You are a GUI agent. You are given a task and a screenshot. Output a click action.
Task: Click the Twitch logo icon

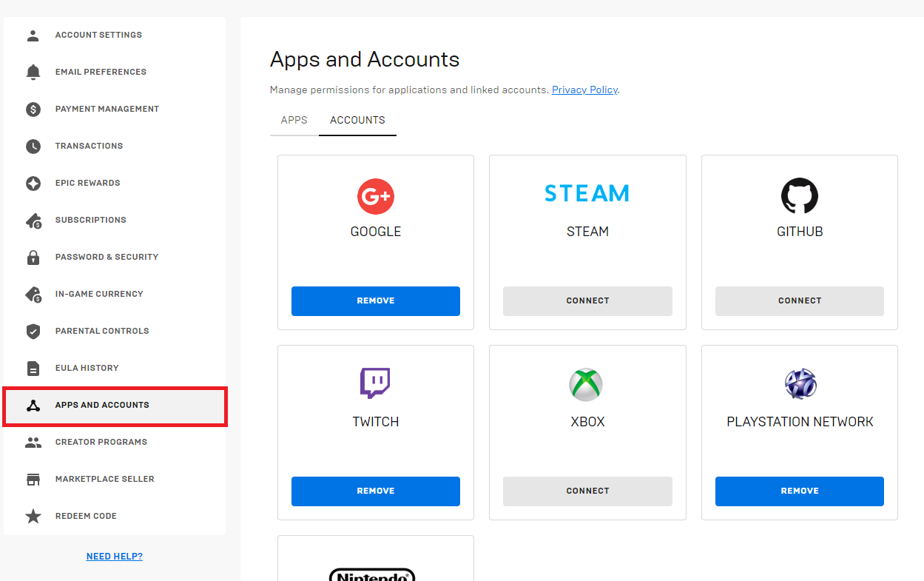[375, 383]
